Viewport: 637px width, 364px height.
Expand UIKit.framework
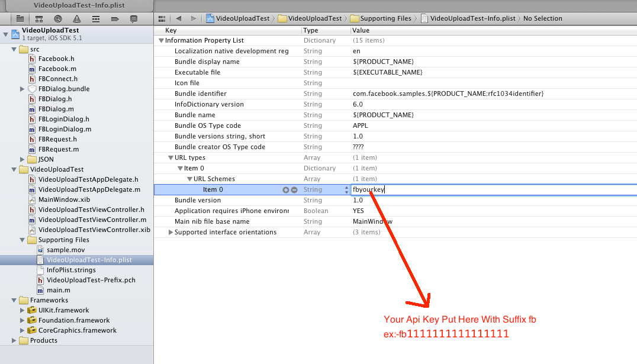22,310
